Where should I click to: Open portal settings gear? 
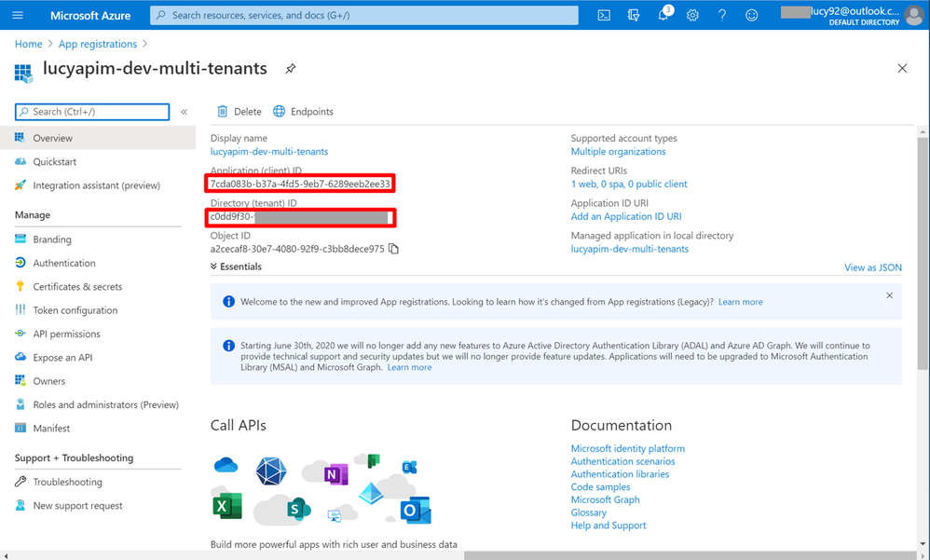[x=692, y=16]
